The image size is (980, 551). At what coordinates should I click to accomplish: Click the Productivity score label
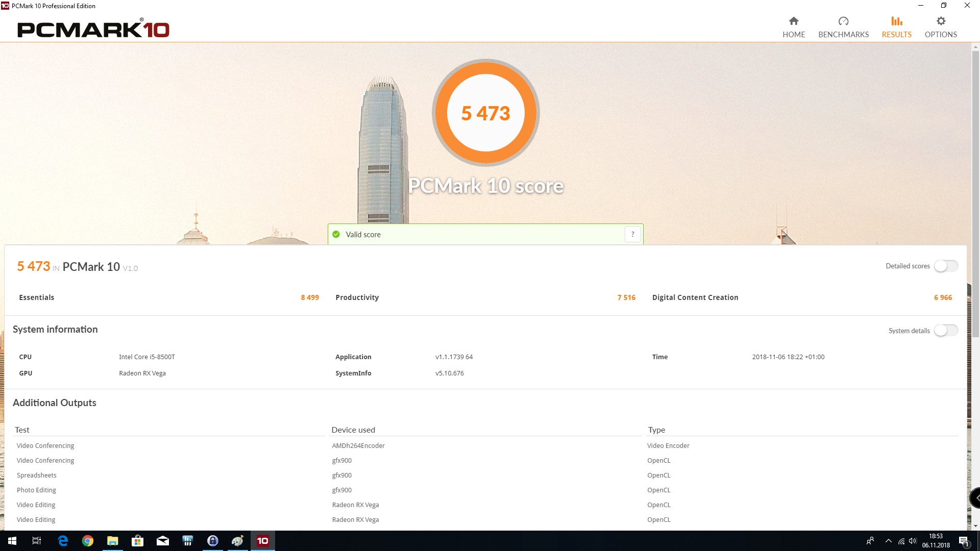click(357, 297)
